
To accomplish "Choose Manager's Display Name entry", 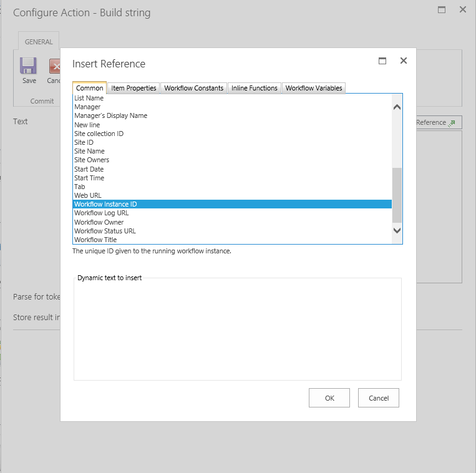I will tap(110, 116).
